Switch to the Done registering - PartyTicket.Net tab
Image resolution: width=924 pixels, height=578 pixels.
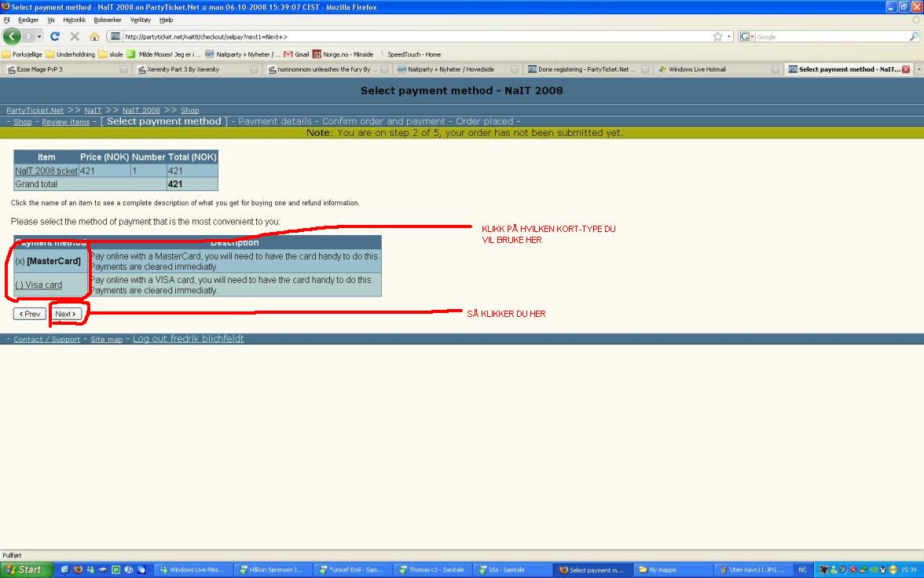588,69
